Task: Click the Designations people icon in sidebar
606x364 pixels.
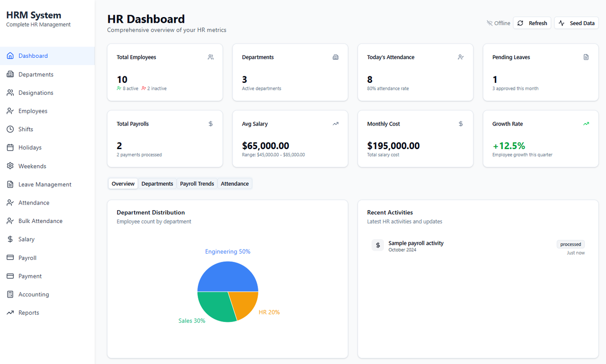Action: [x=10, y=93]
